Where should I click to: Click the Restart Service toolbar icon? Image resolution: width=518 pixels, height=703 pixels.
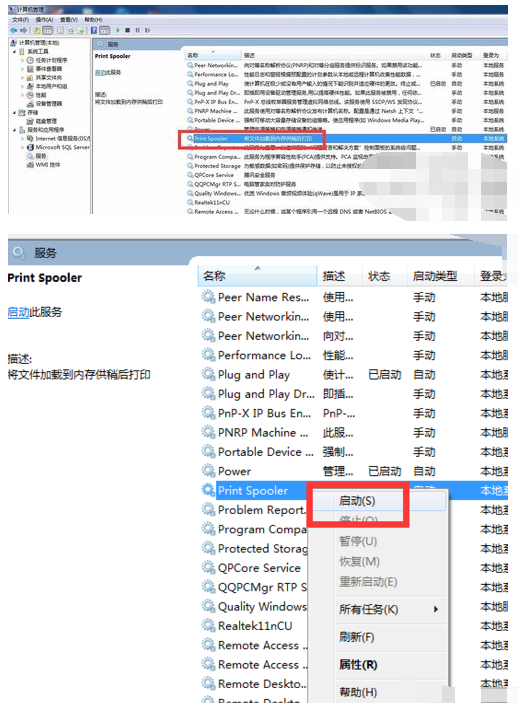(x=147, y=30)
